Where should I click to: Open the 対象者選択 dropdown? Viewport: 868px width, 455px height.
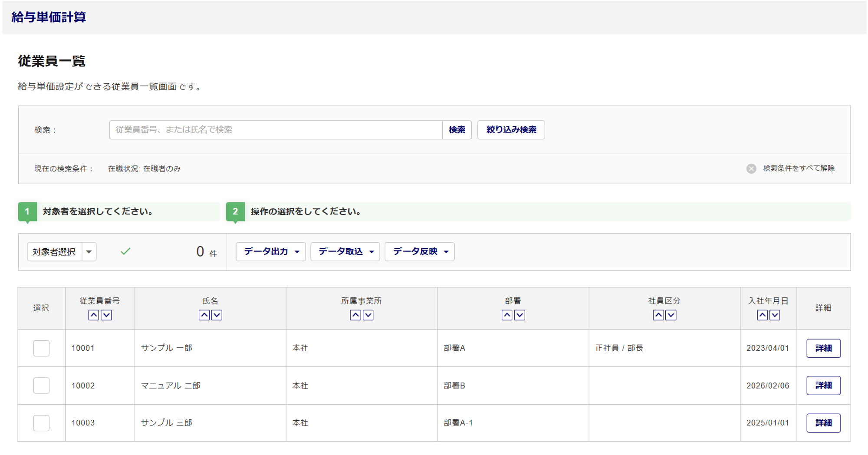pyautogui.click(x=89, y=252)
